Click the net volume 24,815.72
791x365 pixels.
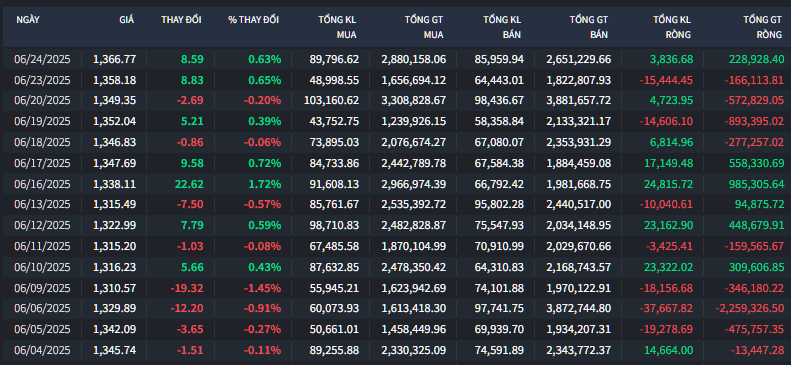pos(669,184)
